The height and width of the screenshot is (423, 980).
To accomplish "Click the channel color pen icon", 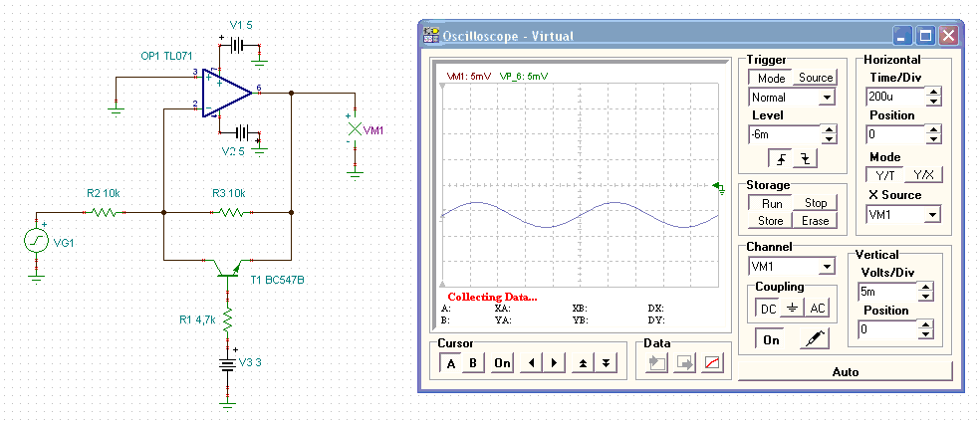I will (813, 339).
